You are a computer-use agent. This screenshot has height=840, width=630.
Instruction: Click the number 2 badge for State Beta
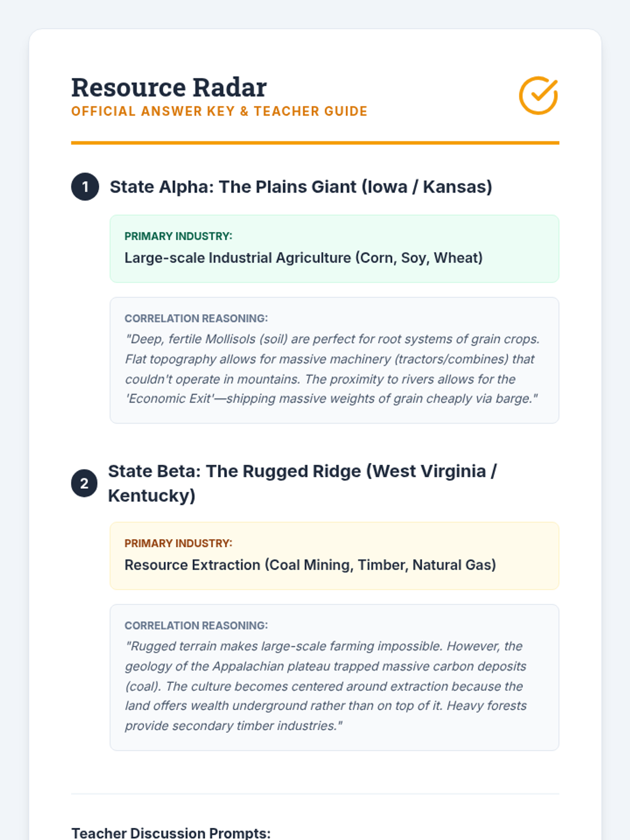point(85,484)
